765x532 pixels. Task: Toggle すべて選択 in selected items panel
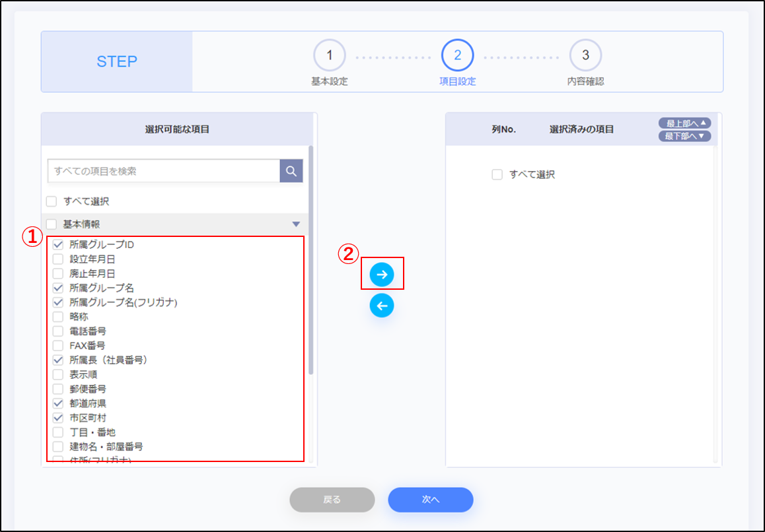[x=497, y=175]
